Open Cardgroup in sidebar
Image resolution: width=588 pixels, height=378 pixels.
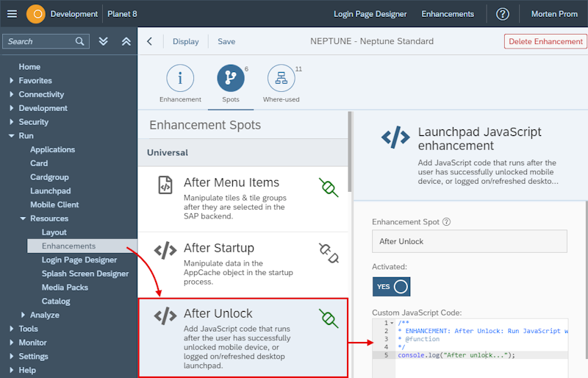(49, 177)
